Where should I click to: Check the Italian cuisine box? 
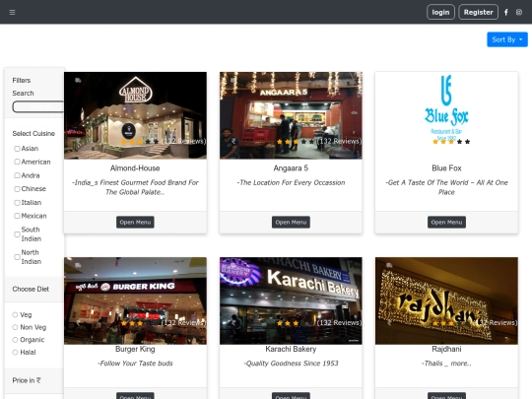(x=17, y=203)
